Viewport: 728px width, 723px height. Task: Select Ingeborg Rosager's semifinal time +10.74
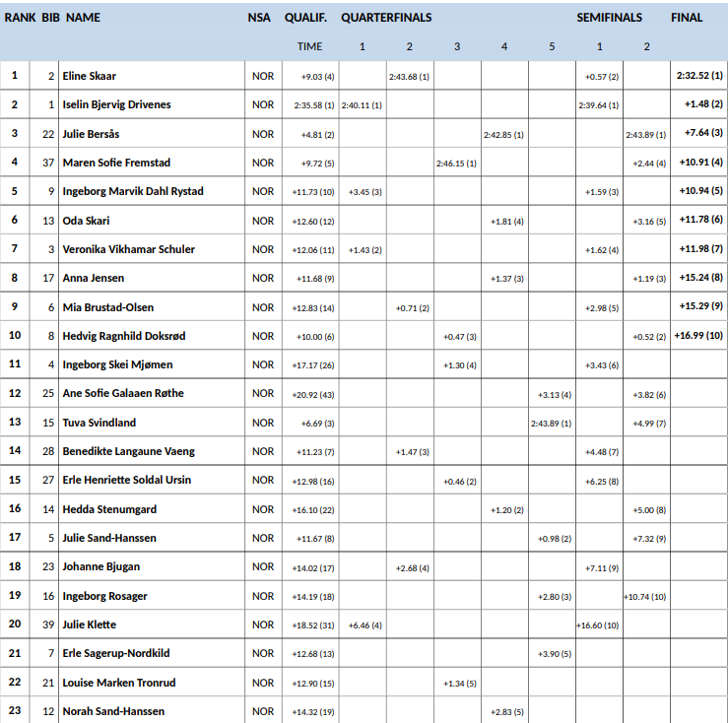pyautogui.click(x=645, y=597)
